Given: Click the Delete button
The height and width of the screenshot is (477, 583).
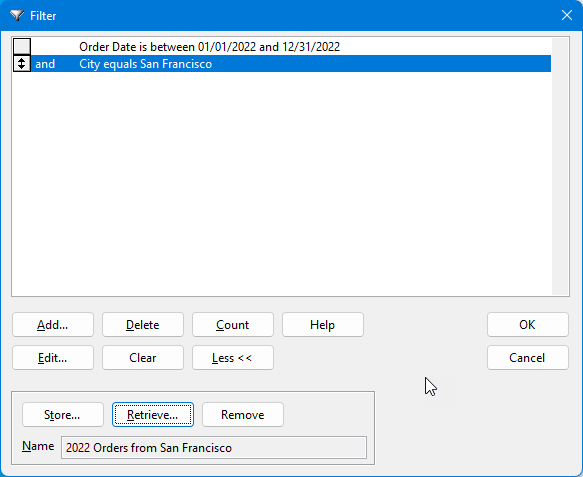Looking at the screenshot, I should point(143,325).
